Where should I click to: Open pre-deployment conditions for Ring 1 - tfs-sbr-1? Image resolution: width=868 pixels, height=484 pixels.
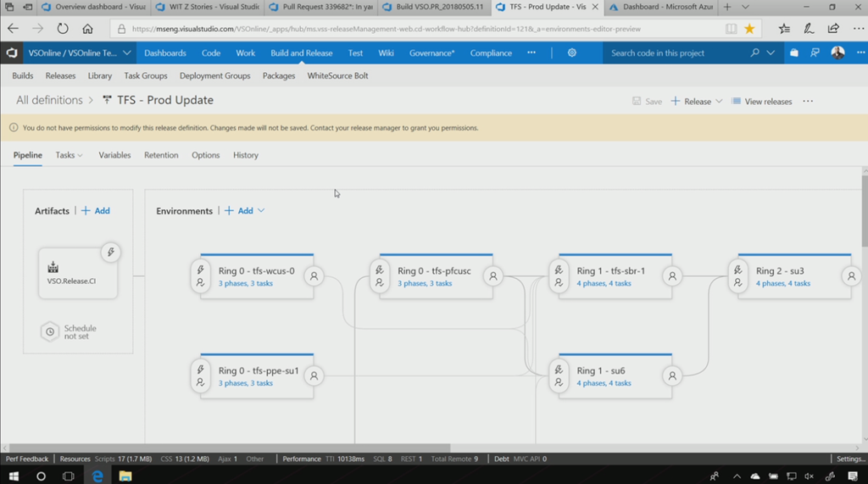[x=559, y=275]
